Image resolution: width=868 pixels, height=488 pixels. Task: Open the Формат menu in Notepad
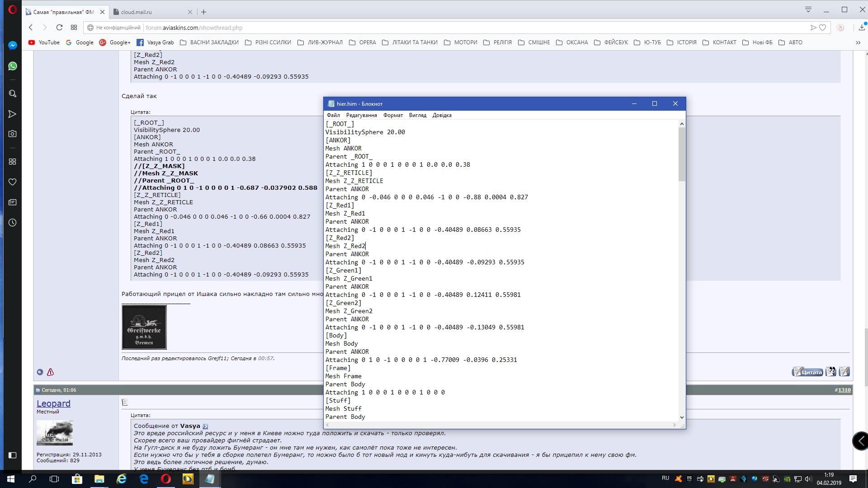[x=393, y=115]
